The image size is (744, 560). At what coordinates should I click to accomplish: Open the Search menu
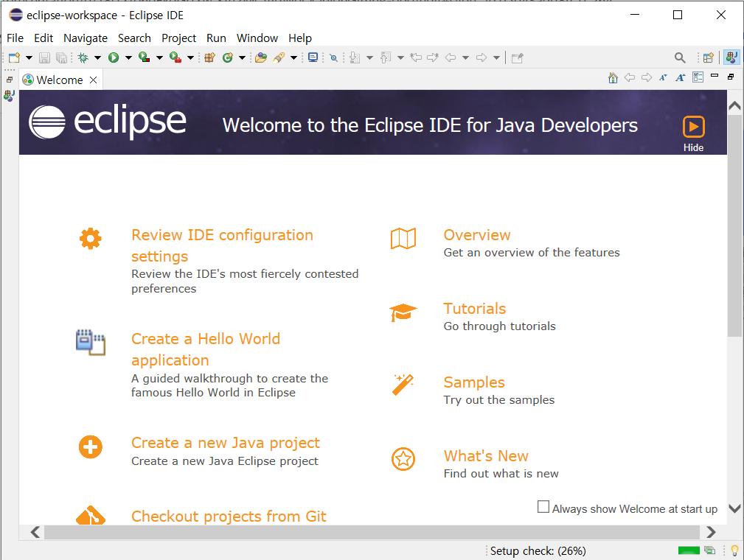[x=134, y=38]
